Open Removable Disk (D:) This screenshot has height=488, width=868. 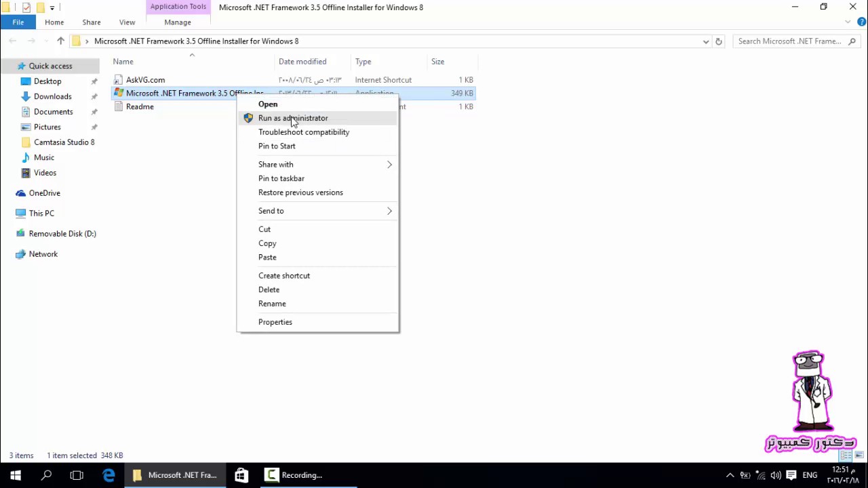(62, 234)
